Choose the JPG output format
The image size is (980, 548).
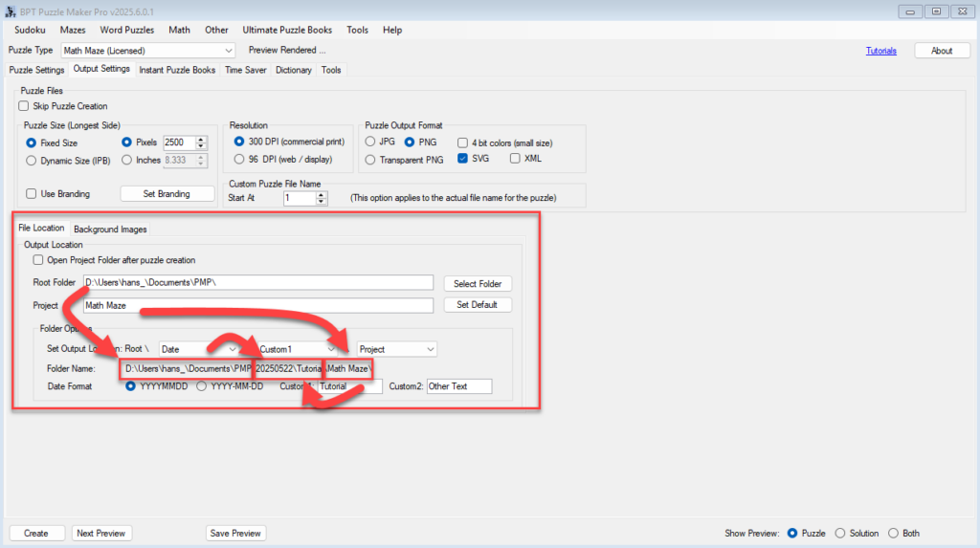click(x=371, y=142)
